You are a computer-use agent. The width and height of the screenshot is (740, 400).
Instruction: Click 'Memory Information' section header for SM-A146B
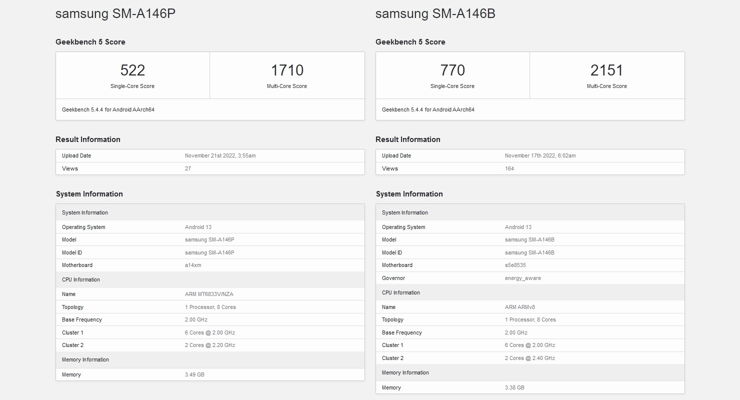point(405,373)
